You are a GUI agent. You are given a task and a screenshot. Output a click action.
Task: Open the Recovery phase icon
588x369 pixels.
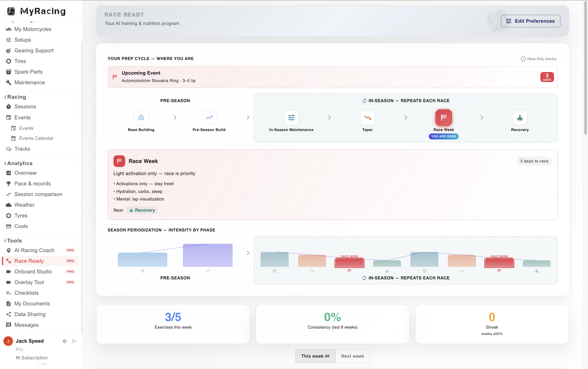pos(520,118)
